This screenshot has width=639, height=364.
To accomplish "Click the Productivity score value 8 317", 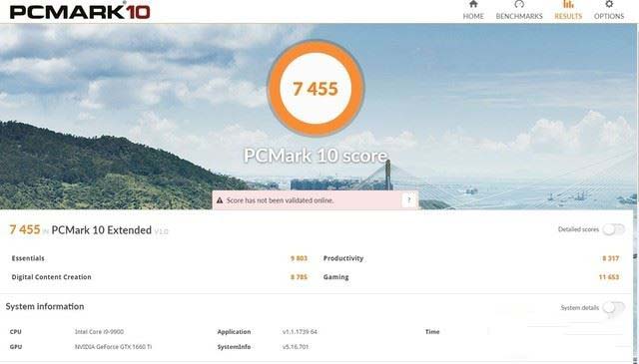I will (x=610, y=258).
